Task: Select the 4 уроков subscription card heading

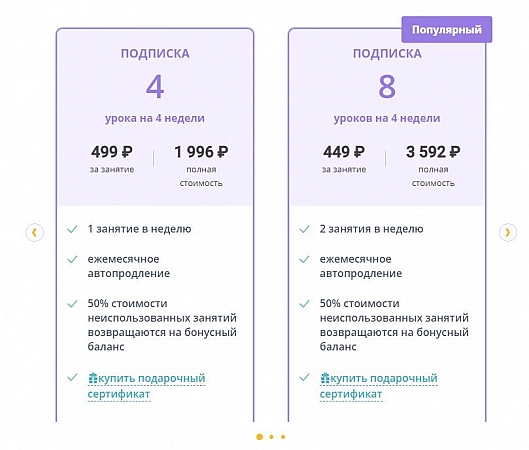Action: point(155,54)
